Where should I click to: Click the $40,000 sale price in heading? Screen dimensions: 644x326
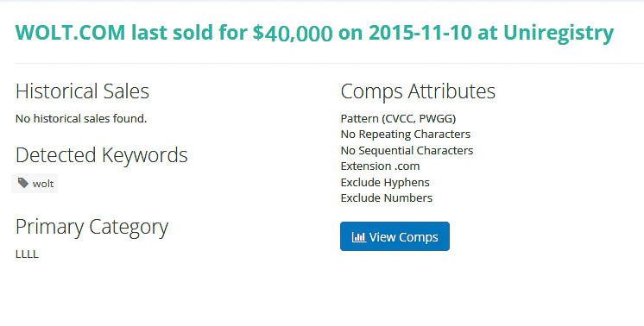pos(293,34)
